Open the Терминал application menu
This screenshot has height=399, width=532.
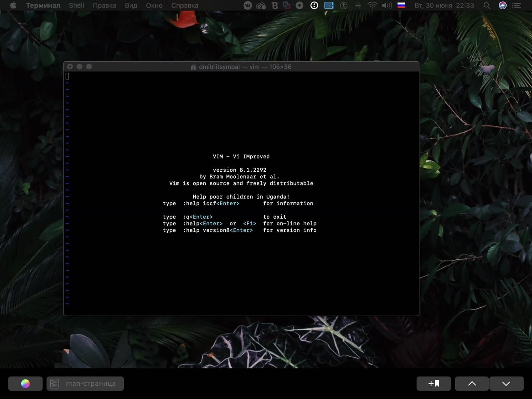coord(43,5)
